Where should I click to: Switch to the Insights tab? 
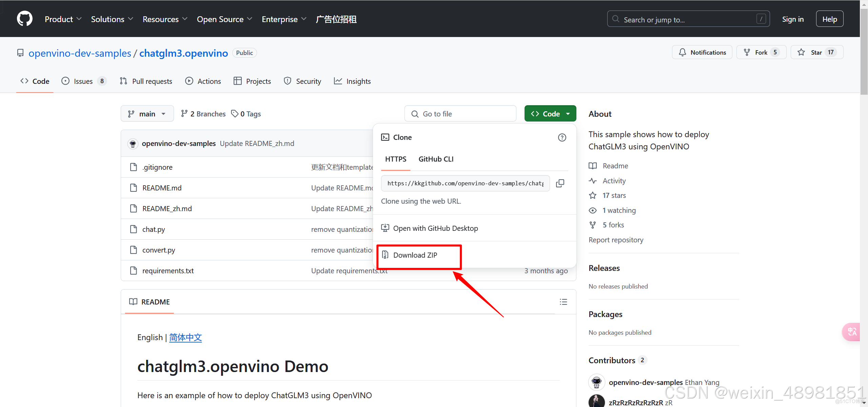click(352, 81)
